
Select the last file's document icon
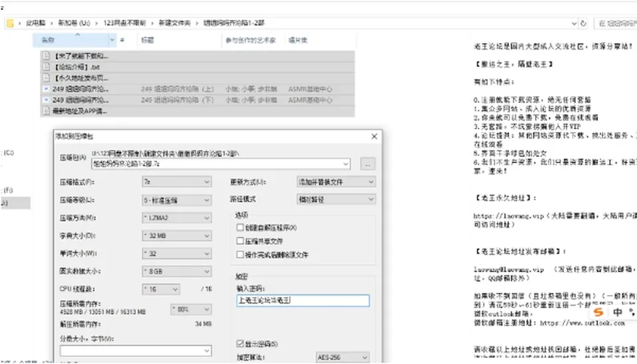[x=46, y=111]
